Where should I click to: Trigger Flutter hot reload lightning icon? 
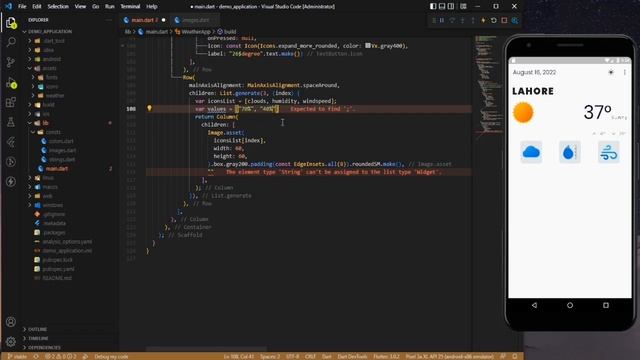point(483,20)
